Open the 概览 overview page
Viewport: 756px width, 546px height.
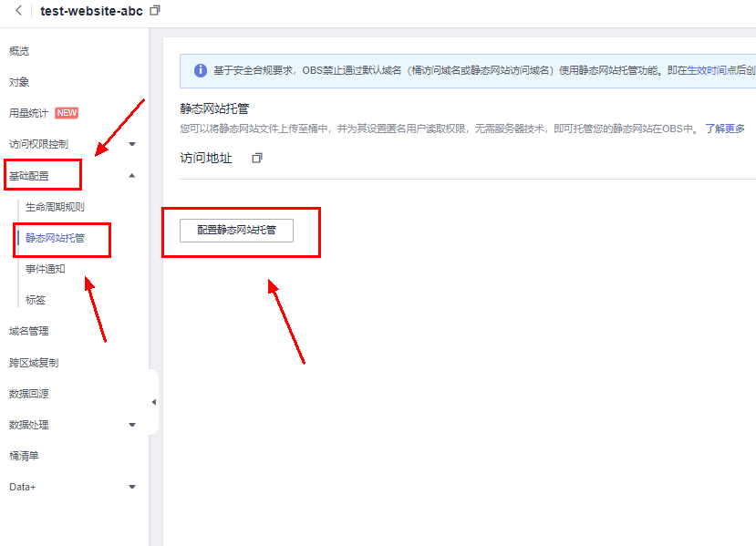18,50
